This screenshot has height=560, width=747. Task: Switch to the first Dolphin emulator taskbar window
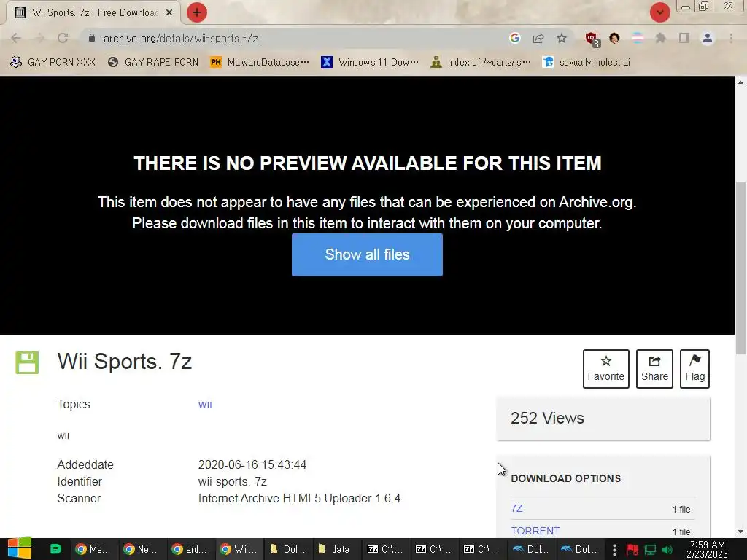coord(531,549)
